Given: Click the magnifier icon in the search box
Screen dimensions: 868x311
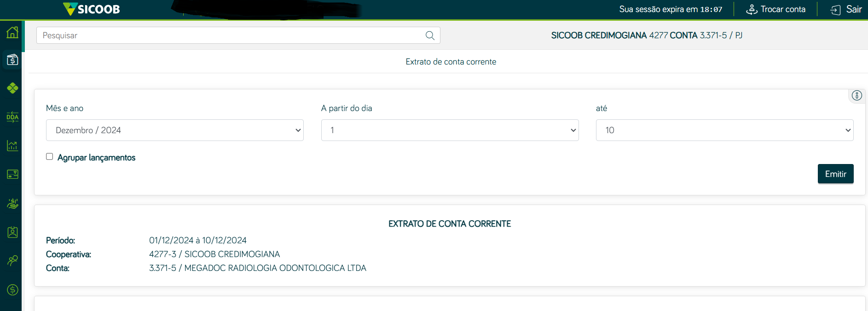Looking at the screenshot, I should 430,35.
